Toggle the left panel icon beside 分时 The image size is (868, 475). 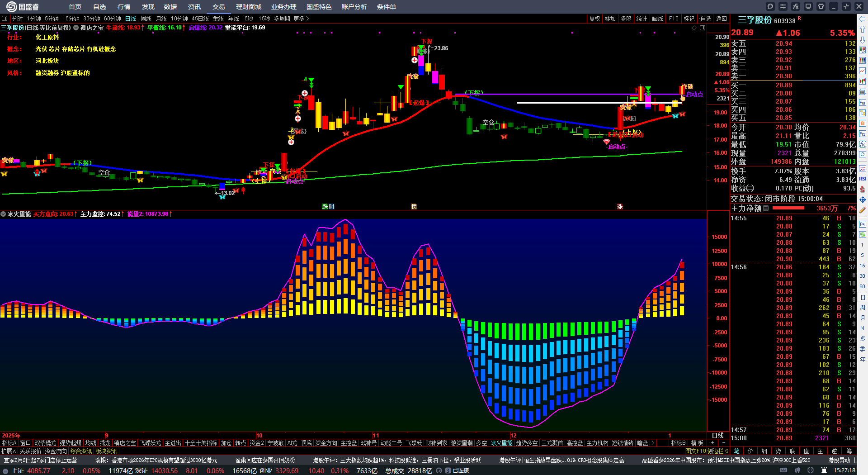pos(5,19)
